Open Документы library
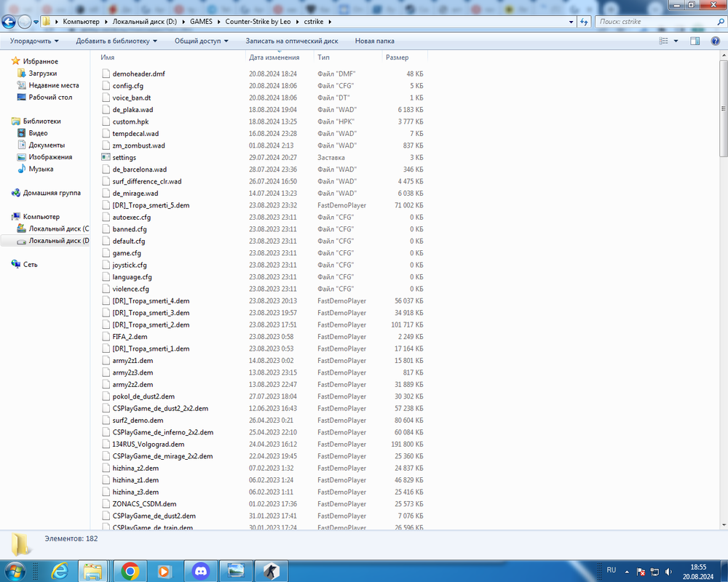 (x=47, y=145)
